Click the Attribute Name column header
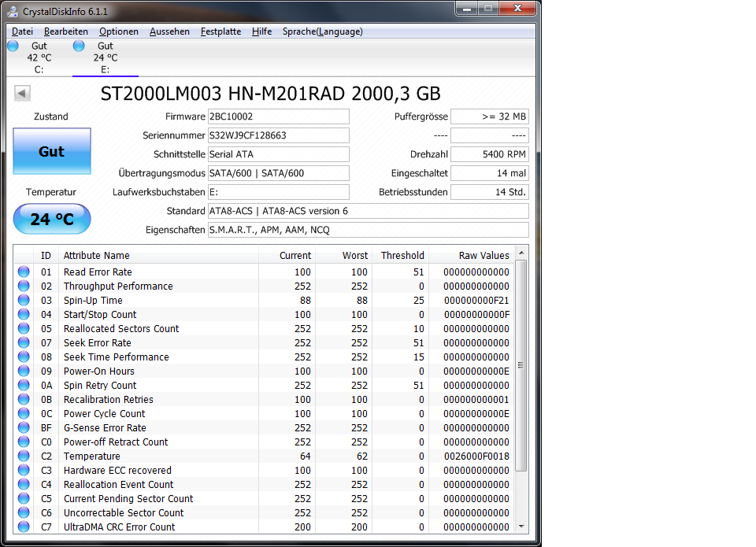This screenshot has width=756, height=547. [x=158, y=256]
